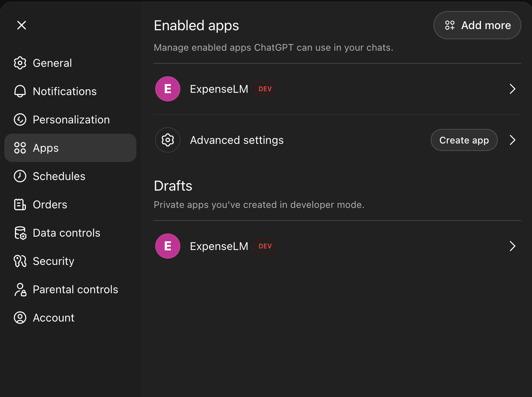Click the Orders receipt icon
This screenshot has height=397, width=532.
click(20, 204)
